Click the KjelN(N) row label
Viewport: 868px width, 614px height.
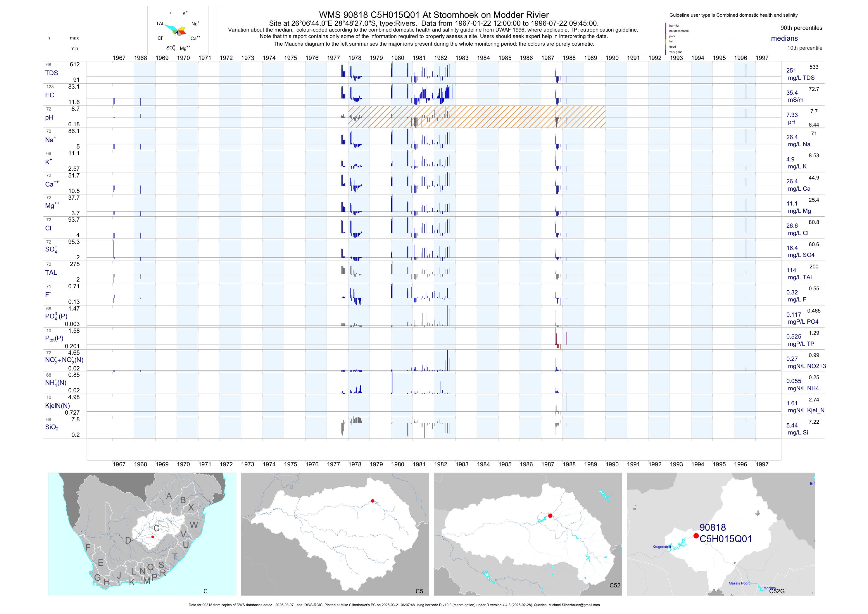click(58, 406)
